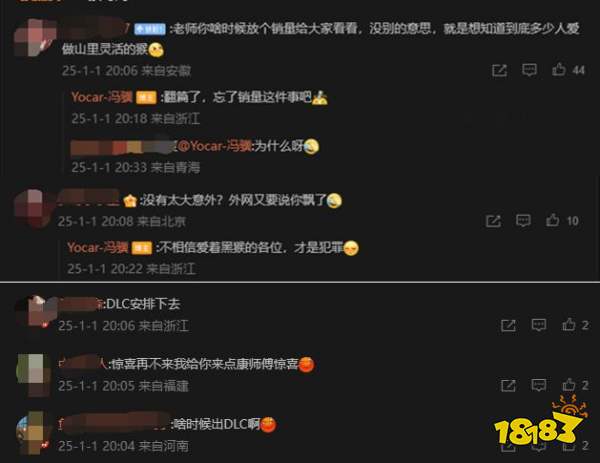Image resolution: width=600 pixels, height=463 pixels.
Task: Like the 北京 comment with 10 likes
Action: pos(553,220)
